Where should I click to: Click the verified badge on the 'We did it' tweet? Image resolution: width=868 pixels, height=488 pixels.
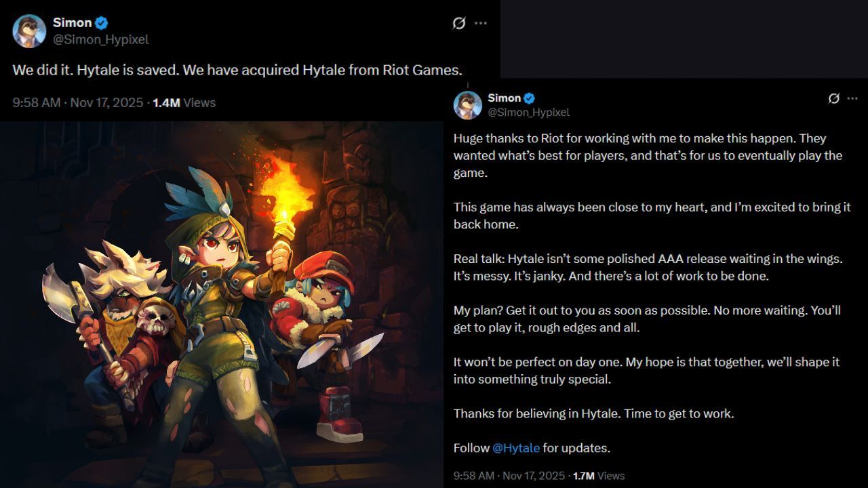[102, 23]
